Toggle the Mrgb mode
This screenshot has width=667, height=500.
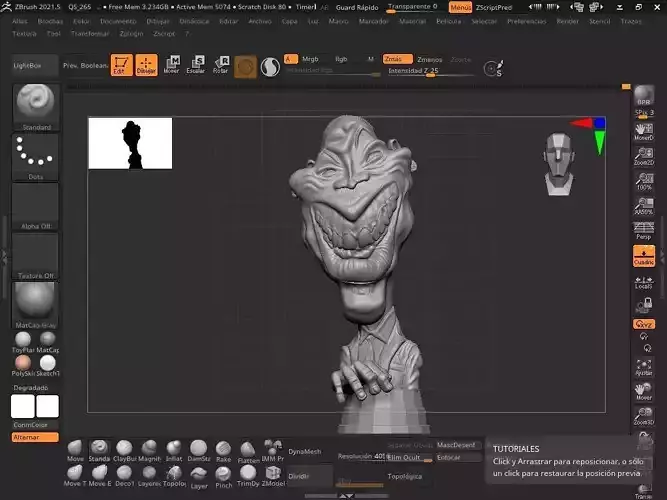click(x=310, y=59)
